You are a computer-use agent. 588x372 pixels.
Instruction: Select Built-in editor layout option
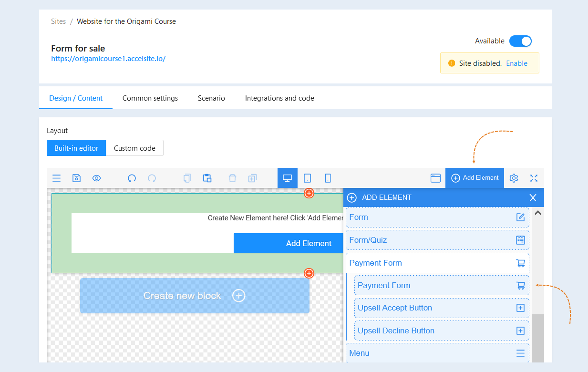(76, 148)
